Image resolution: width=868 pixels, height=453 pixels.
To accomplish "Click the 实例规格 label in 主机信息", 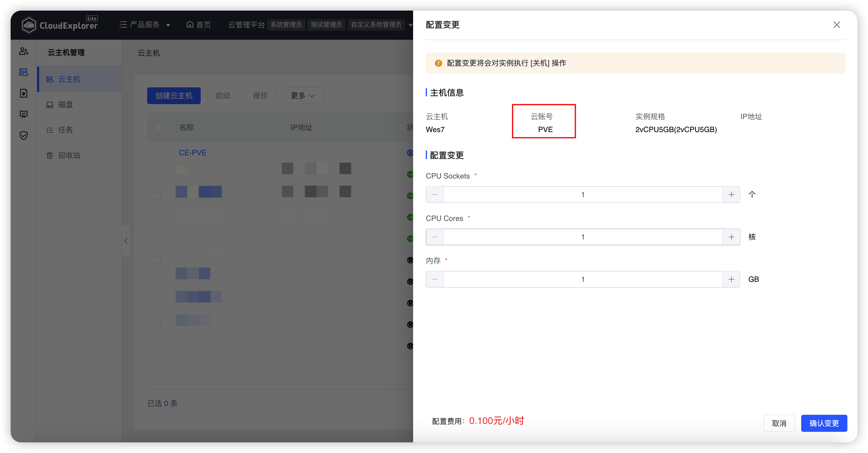I will tap(650, 117).
